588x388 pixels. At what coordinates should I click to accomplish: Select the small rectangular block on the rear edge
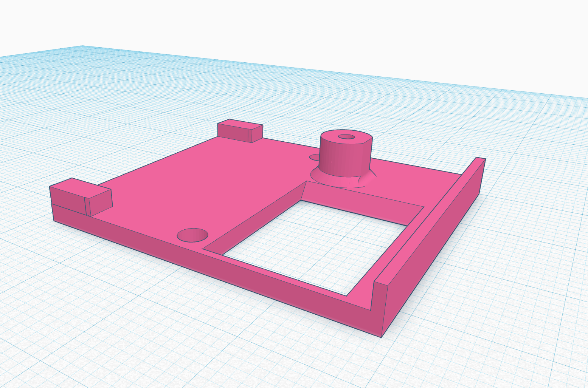240,131
